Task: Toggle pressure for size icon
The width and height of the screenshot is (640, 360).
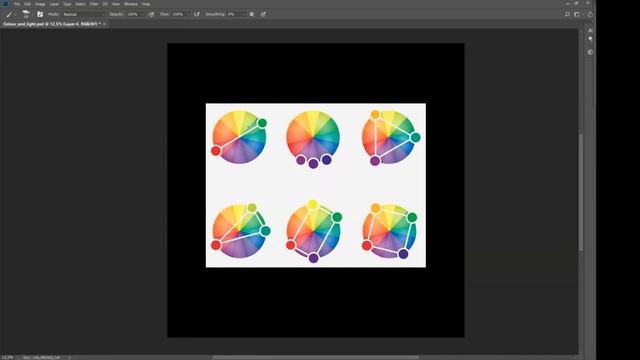Action: 263,14
